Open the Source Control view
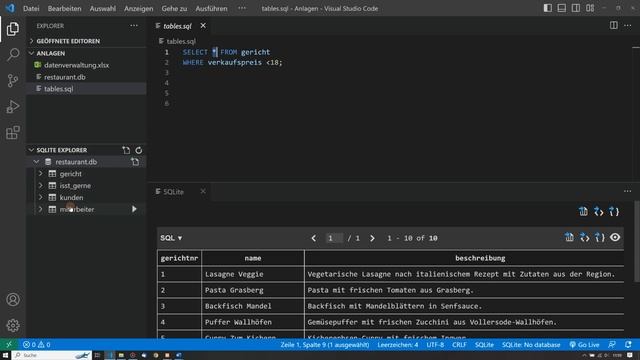This screenshot has width=640, height=360. coord(13,80)
